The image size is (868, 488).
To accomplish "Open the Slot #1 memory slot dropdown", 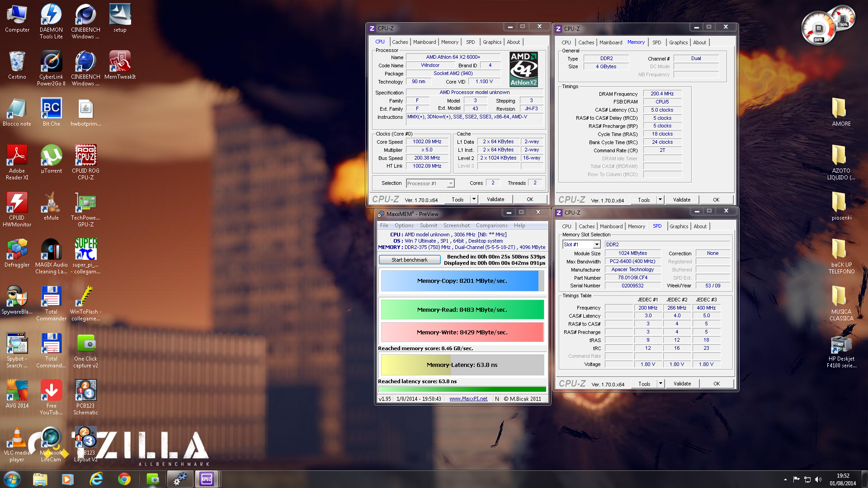I will point(597,244).
